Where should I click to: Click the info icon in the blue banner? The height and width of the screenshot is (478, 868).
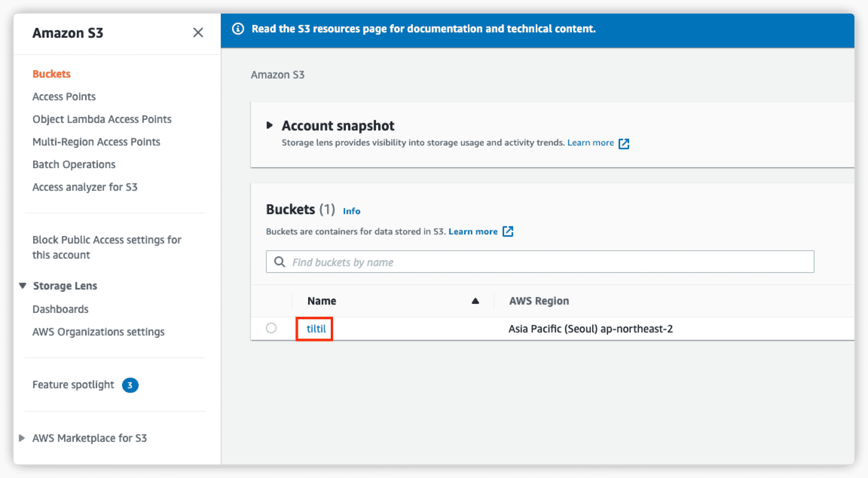[238, 29]
